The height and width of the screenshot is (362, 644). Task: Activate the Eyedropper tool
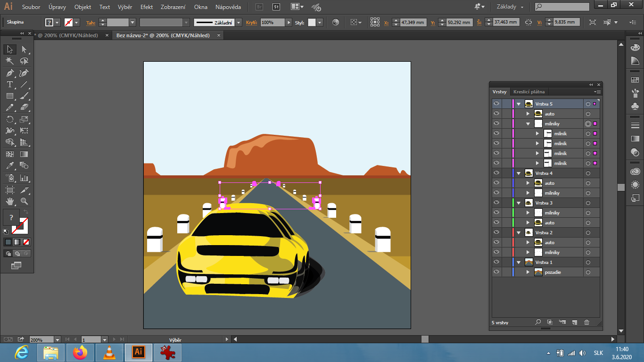pyautogui.click(x=9, y=165)
